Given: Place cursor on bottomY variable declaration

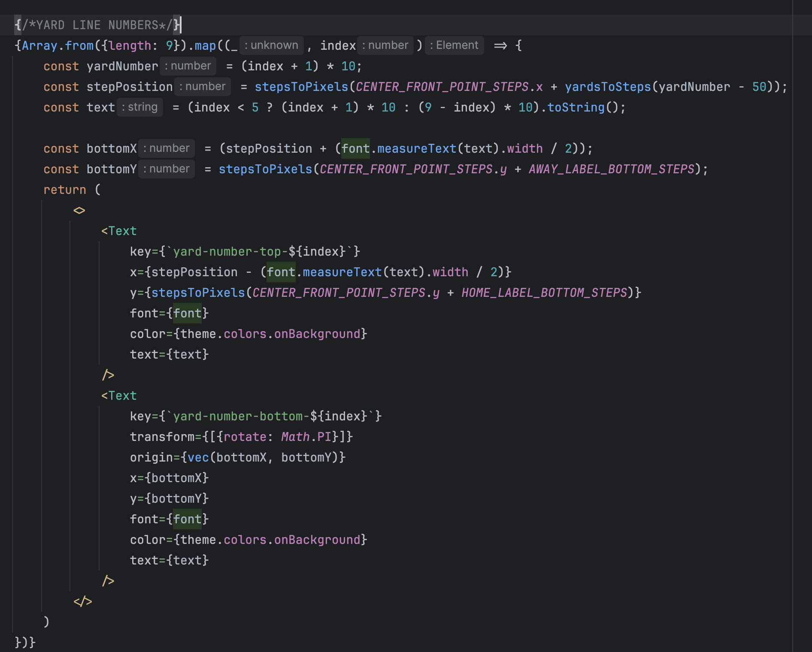Looking at the screenshot, I should 112,169.
